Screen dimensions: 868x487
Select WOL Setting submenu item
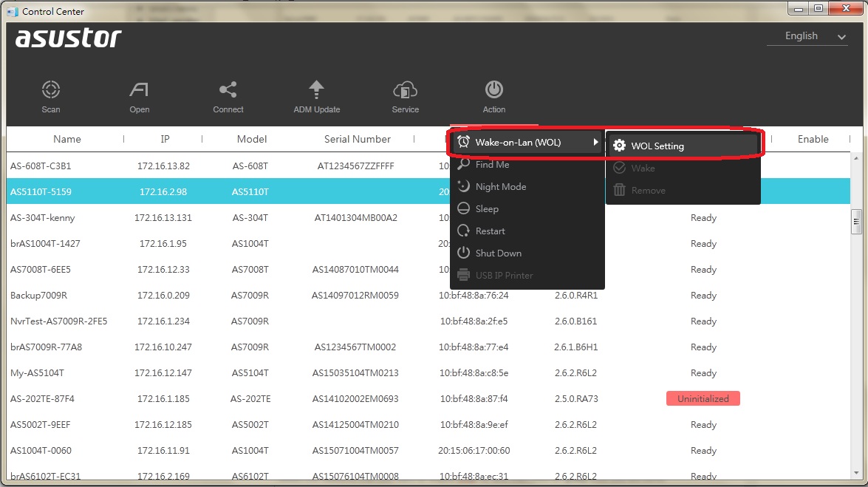pos(683,146)
